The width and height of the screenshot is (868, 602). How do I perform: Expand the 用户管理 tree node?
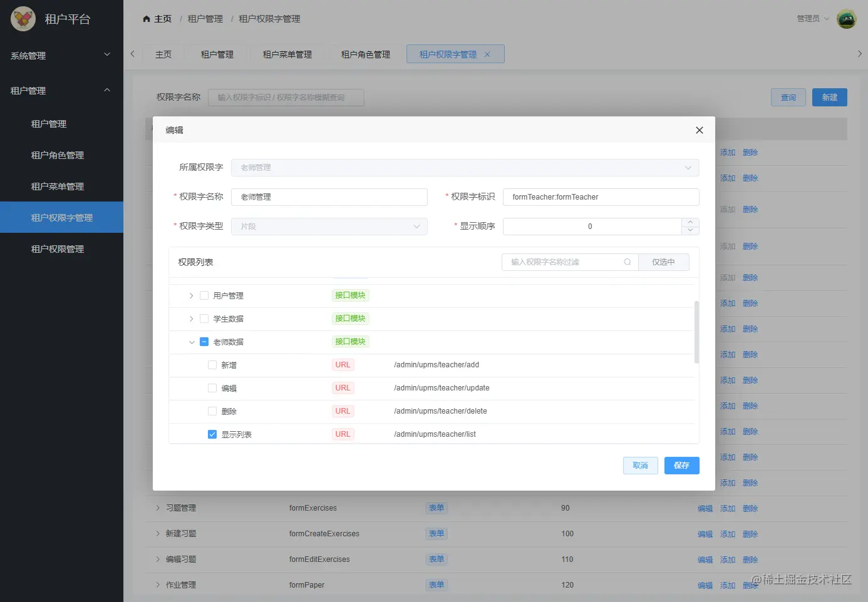point(192,295)
